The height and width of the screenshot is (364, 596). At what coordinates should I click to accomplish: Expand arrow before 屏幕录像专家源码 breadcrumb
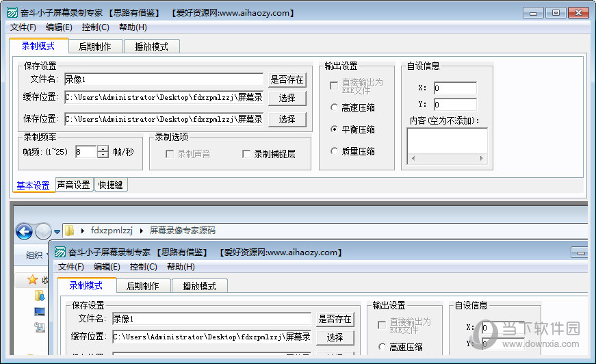142,231
